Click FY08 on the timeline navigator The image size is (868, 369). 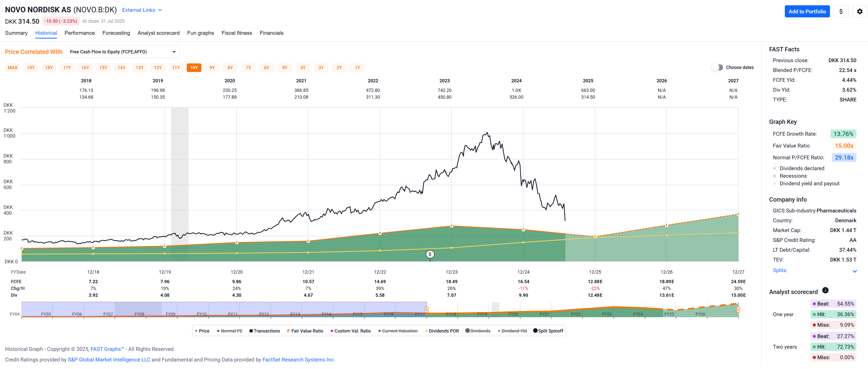click(139, 314)
